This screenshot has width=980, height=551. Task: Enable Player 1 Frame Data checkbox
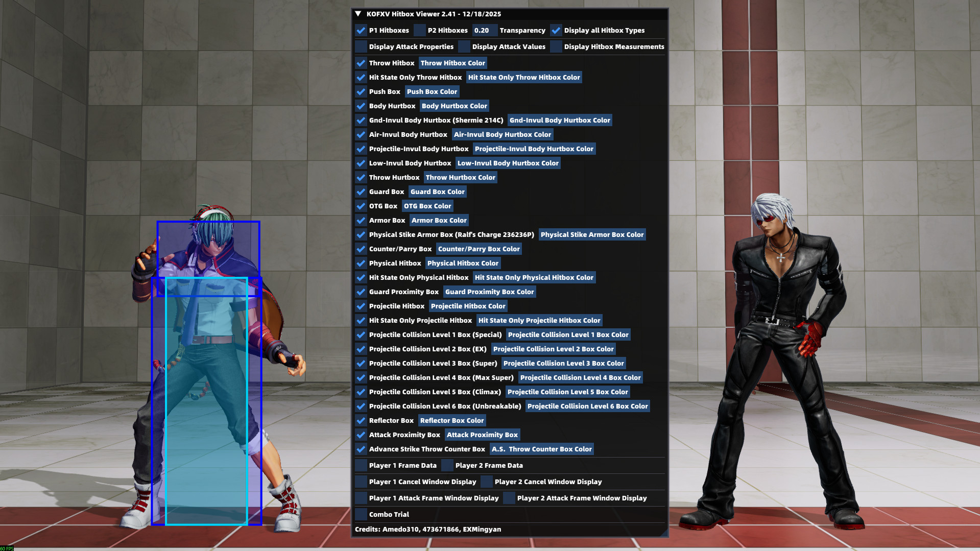click(x=361, y=465)
